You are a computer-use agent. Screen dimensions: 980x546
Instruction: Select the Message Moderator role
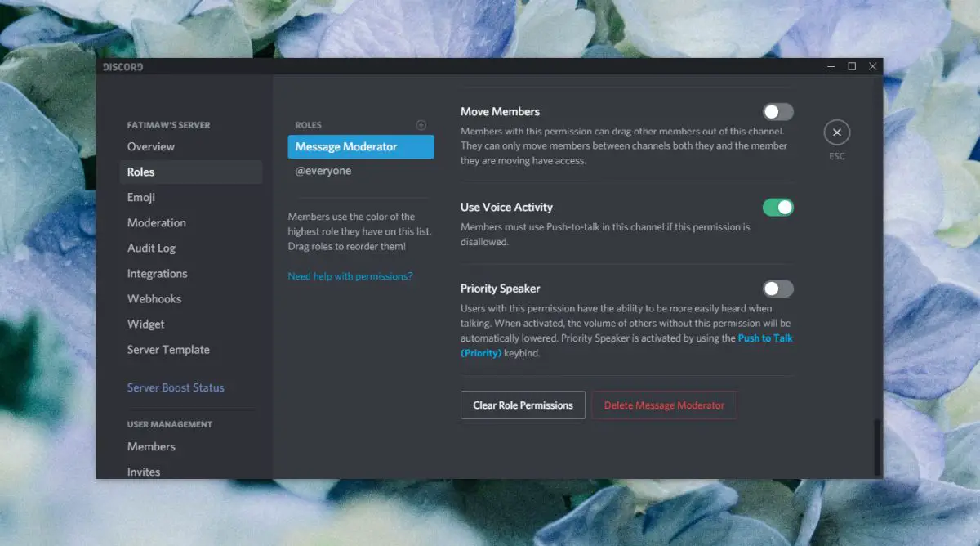click(361, 147)
